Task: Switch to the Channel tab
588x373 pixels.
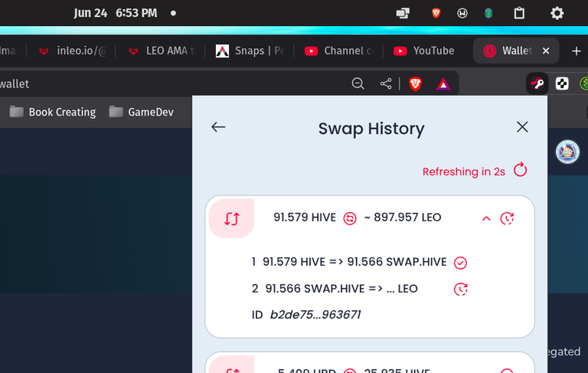Action: pos(339,51)
